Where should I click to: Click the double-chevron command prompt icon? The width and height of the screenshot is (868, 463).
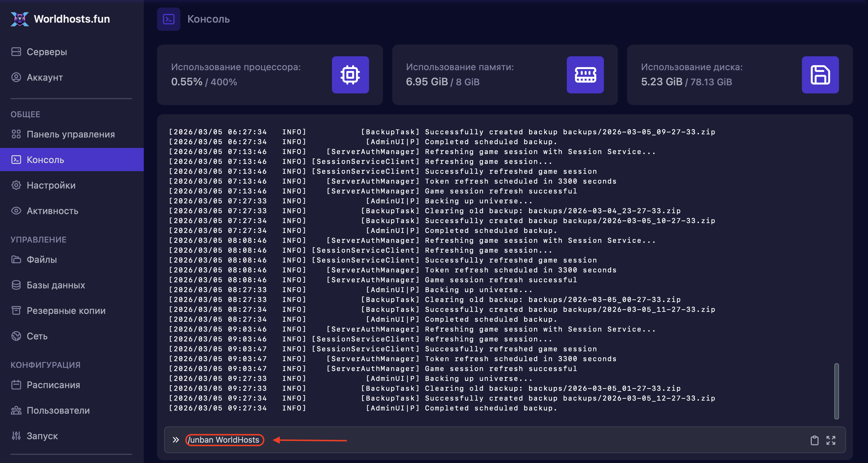176,440
